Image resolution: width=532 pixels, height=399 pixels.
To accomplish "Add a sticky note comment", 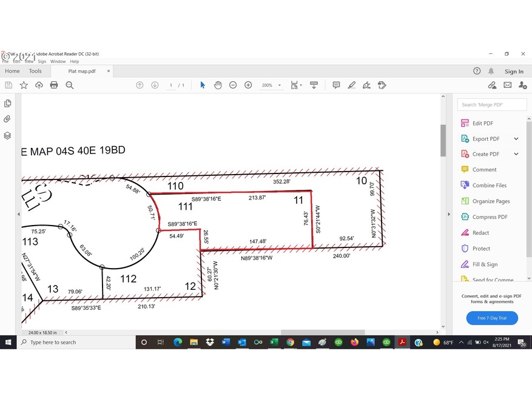I will pos(336,85).
